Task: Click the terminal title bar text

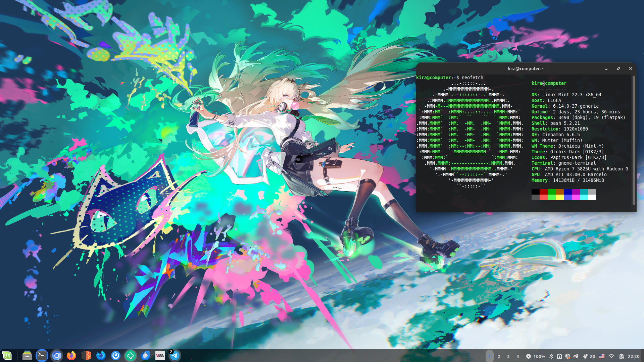Action: [x=526, y=69]
